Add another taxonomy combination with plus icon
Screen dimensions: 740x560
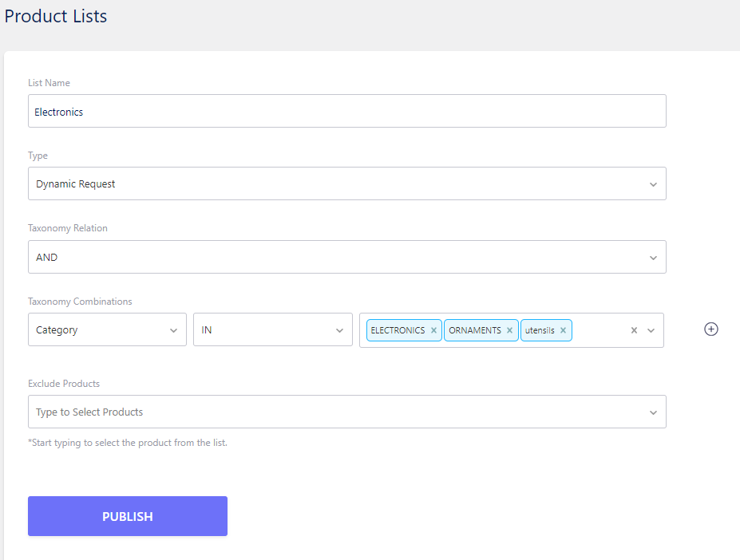pos(710,329)
